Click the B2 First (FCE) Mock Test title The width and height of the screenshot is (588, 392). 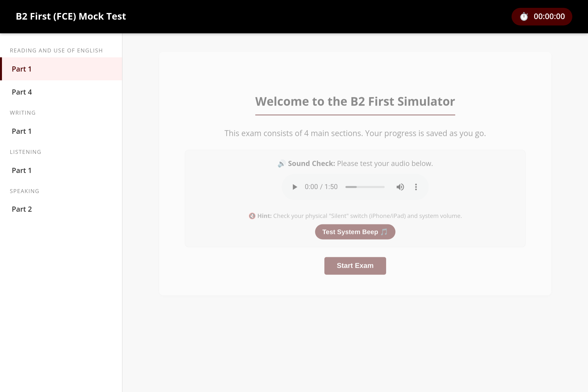(x=71, y=16)
